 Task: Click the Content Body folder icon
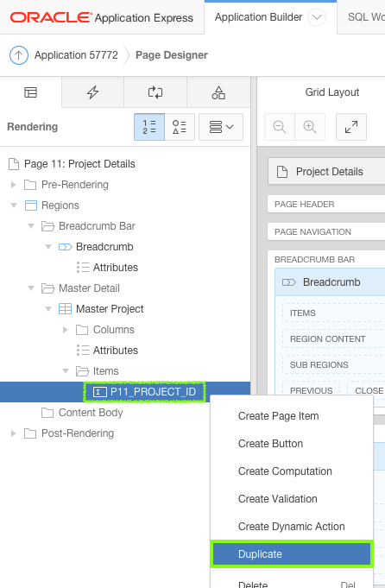pos(47,413)
